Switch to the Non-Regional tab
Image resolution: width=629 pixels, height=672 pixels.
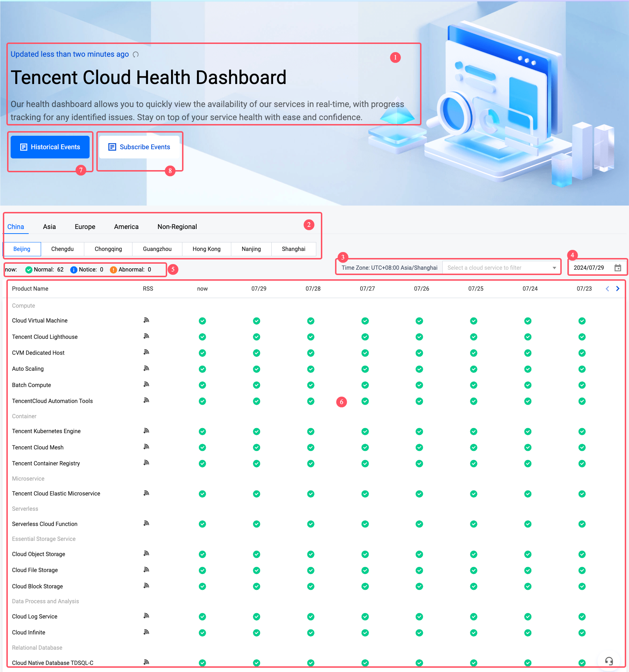coord(177,227)
